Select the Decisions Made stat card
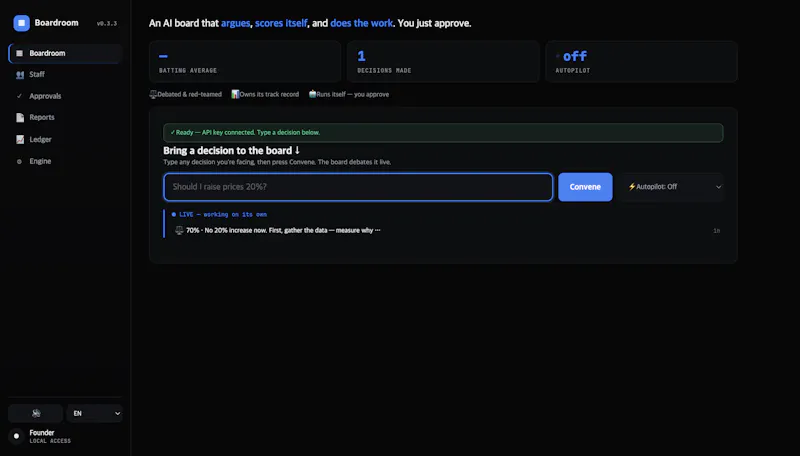 [x=443, y=62]
